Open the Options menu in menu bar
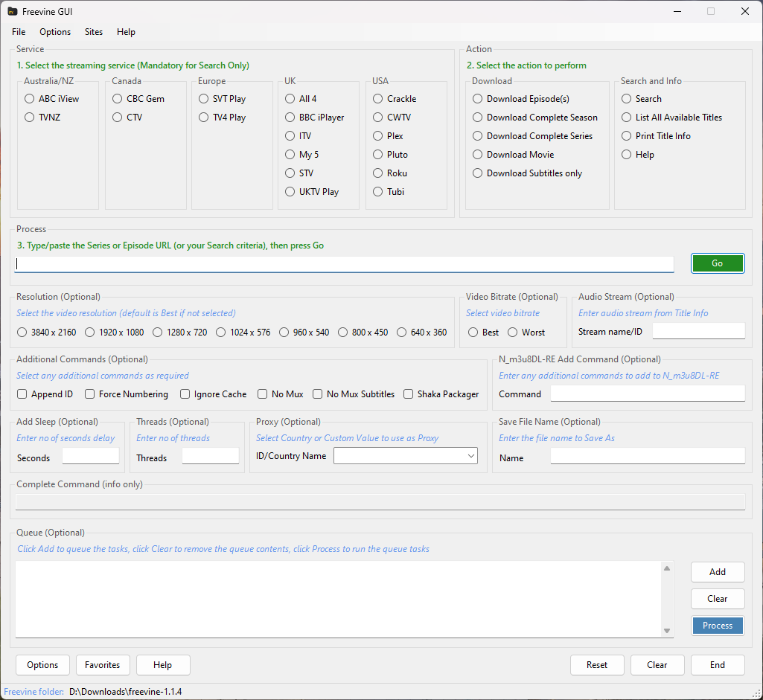The image size is (763, 700). pyautogui.click(x=55, y=32)
